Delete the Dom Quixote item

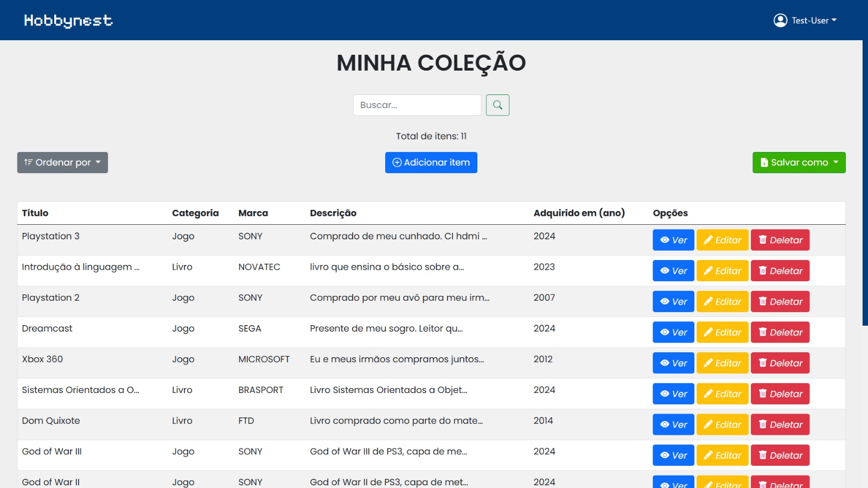tap(780, 424)
